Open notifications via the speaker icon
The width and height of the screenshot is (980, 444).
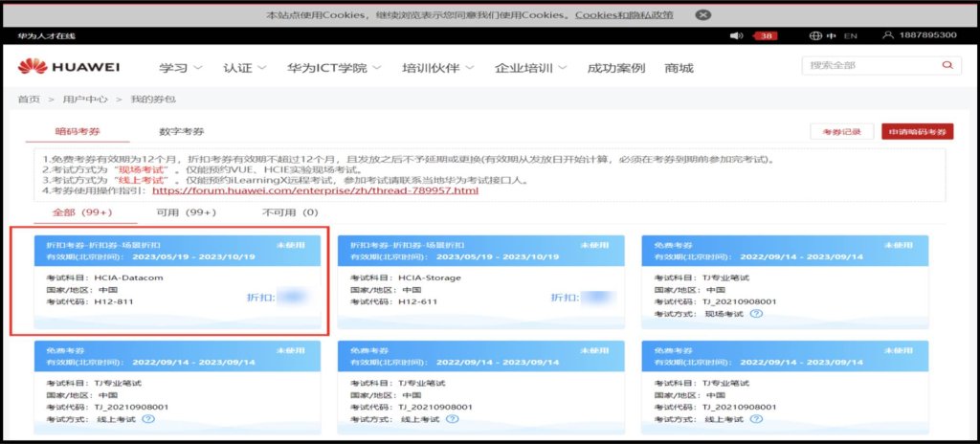[x=736, y=35]
